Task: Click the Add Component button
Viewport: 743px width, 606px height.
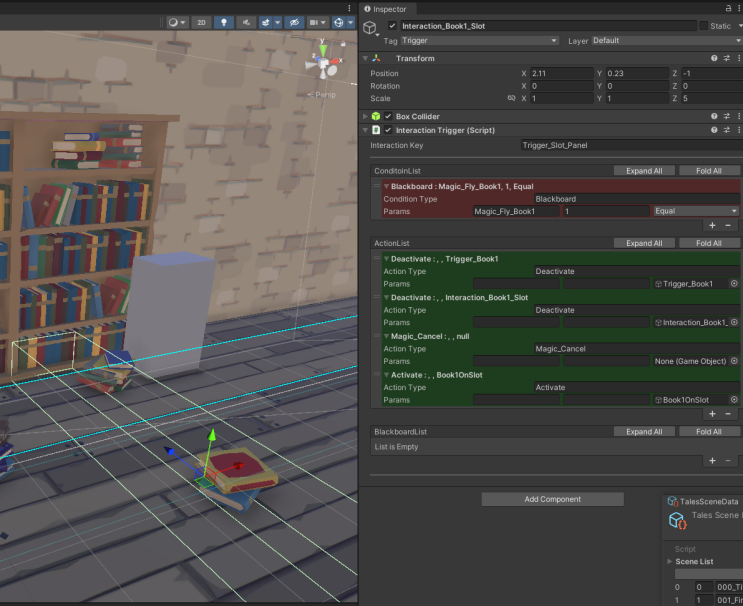Action: point(553,499)
